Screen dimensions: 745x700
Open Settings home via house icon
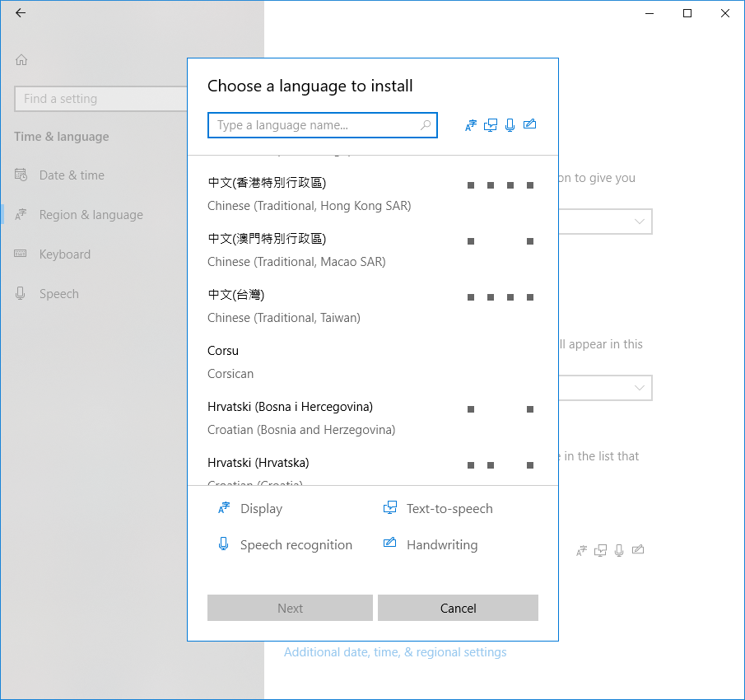(x=21, y=60)
